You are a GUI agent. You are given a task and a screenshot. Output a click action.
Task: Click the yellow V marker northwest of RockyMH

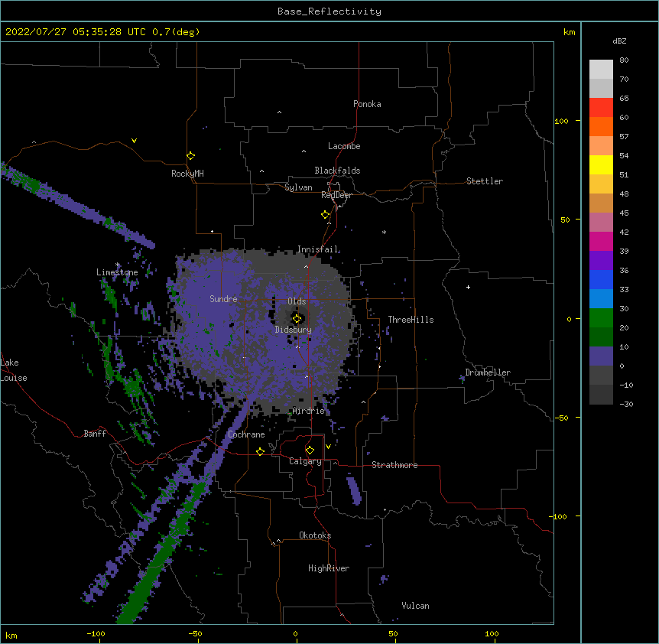[134, 141]
